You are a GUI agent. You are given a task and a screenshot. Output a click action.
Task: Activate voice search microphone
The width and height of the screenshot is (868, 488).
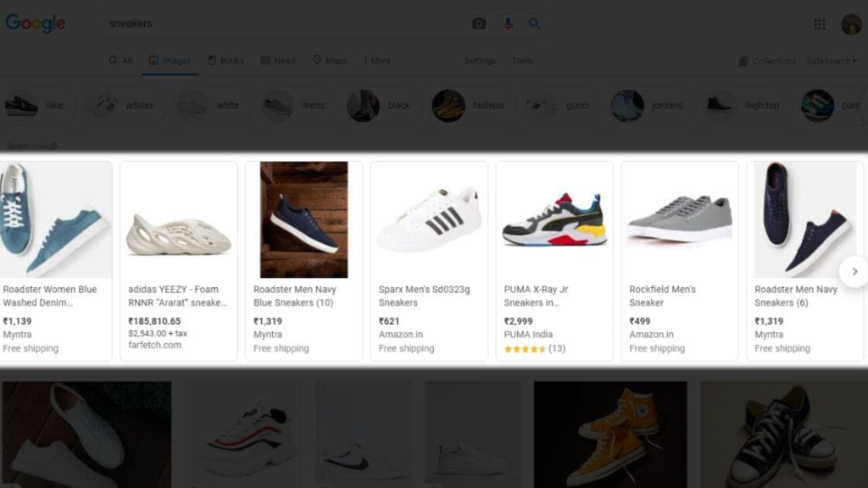[508, 24]
